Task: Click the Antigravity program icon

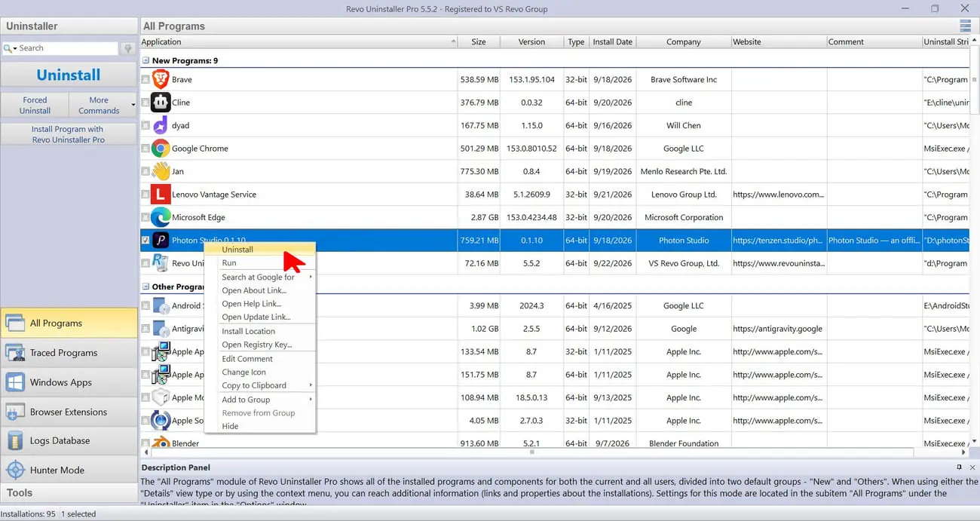Action: click(161, 329)
